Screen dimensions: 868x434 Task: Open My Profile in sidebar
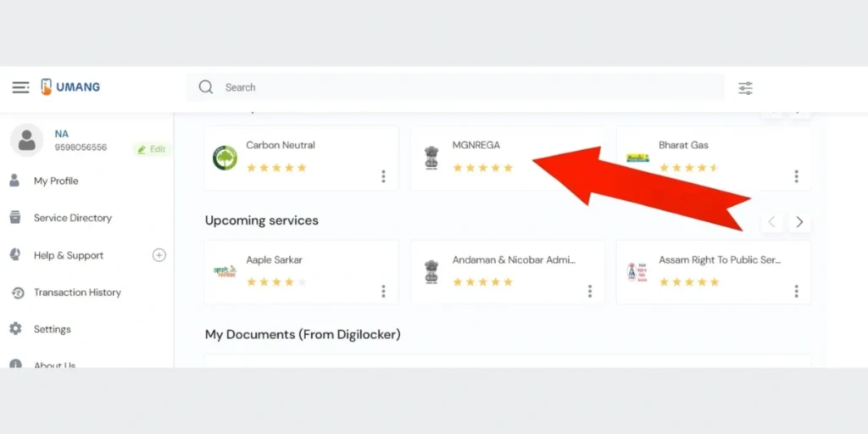[x=56, y=181]
